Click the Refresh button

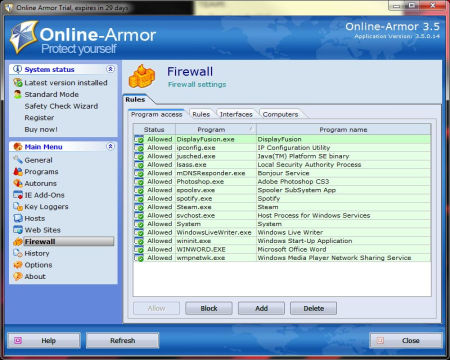(122, 340)
